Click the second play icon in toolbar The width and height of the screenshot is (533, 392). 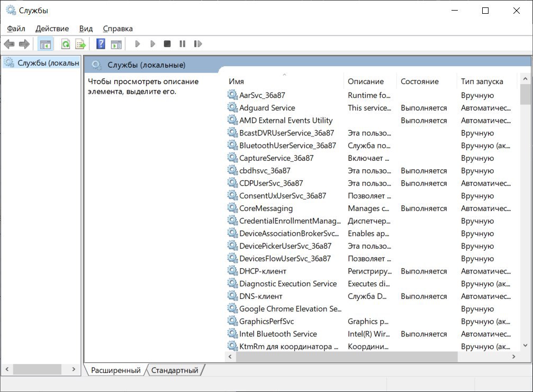152,44
